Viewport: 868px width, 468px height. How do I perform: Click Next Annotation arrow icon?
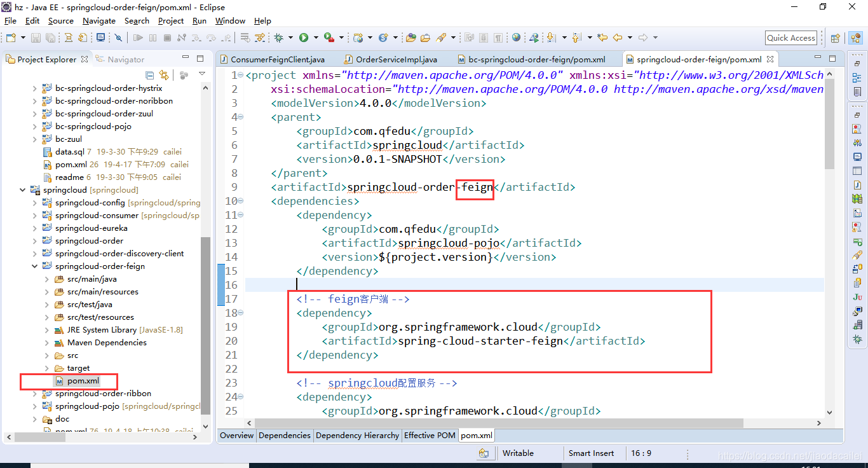[551, 38]
